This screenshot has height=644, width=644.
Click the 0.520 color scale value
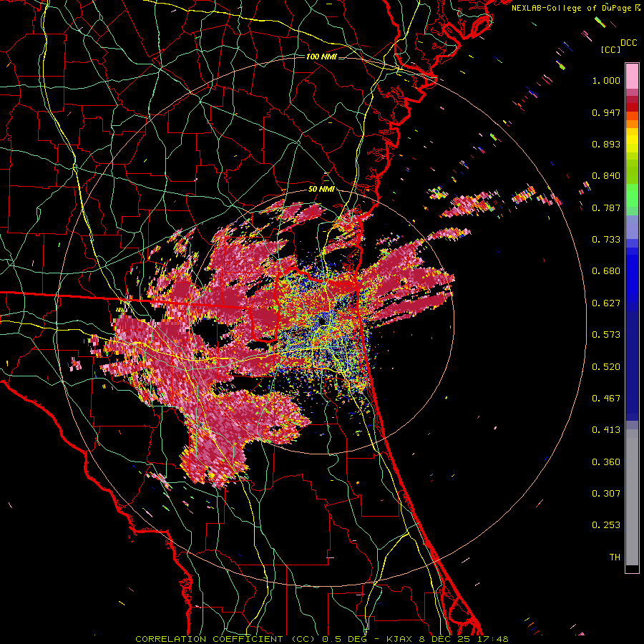(606, 367)
